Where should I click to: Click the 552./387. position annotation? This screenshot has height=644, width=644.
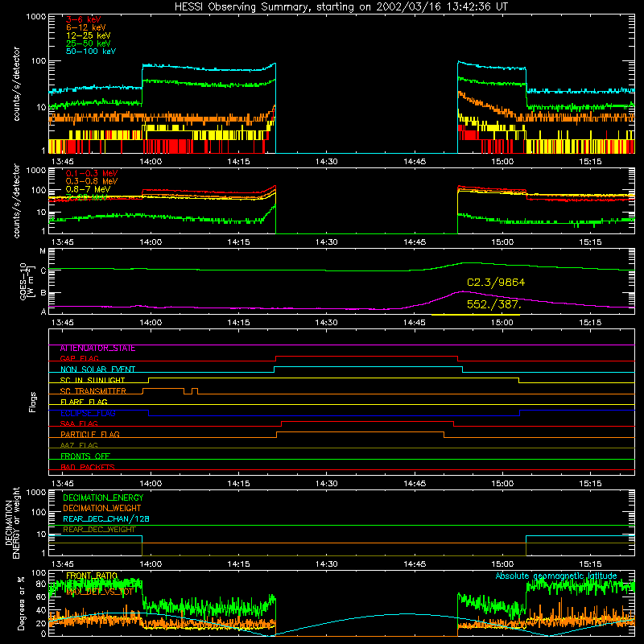pos(494,305)
